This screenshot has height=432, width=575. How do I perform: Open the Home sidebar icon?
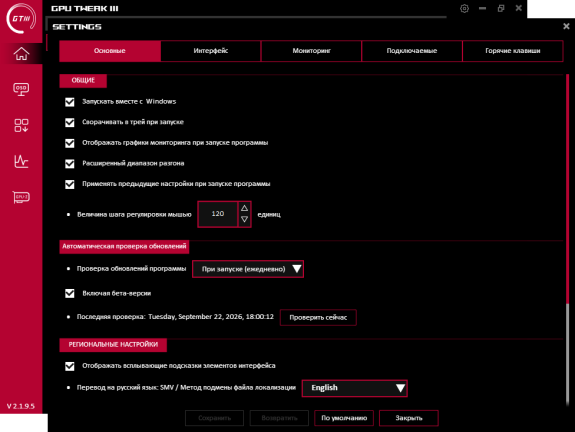21,54
